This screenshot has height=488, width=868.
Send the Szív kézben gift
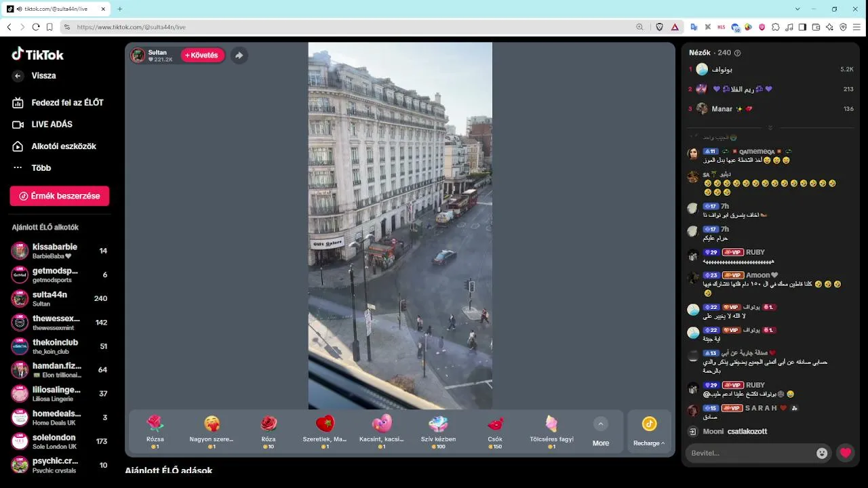click(438, 432)
